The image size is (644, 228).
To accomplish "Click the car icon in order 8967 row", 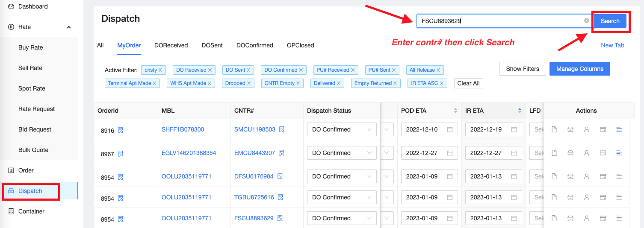I will click(570, 153).
